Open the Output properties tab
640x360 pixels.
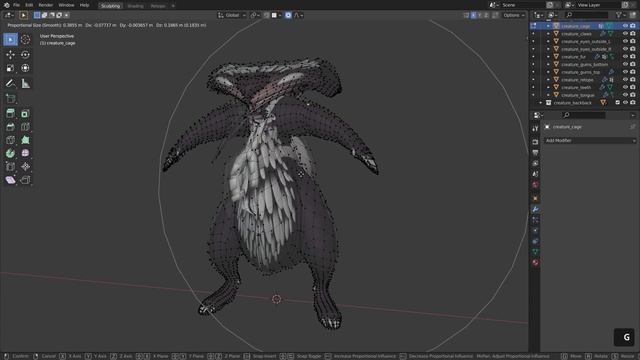click(535, 153)
